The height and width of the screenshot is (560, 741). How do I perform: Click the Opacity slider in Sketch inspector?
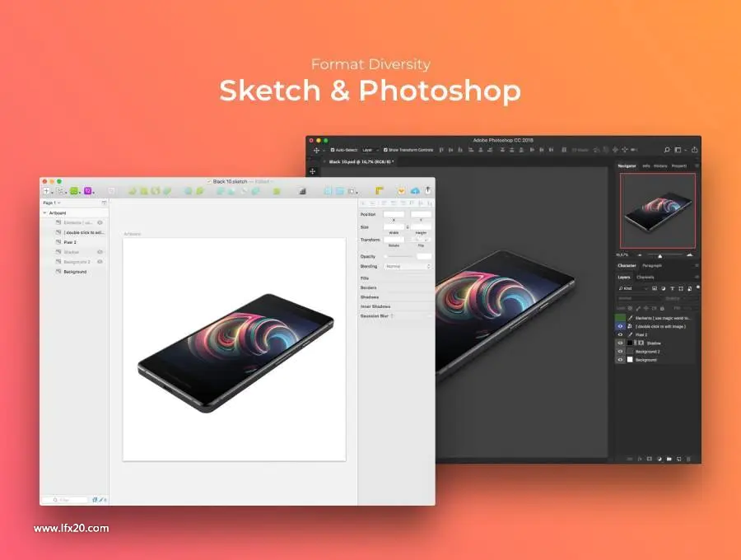coord(398,256)
